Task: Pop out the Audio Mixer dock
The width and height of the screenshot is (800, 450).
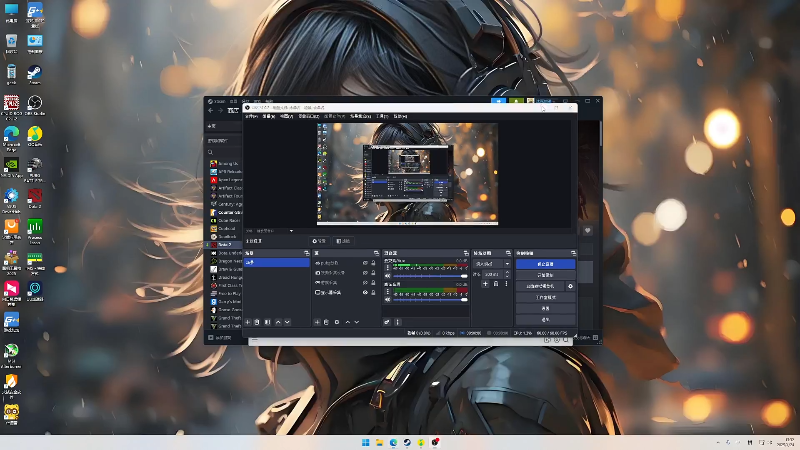Action: 466,253
